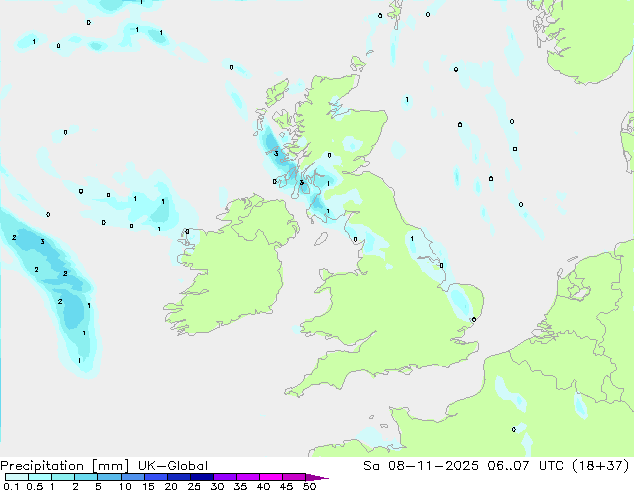Click the '25' legend scale label
Viewport: 634px width, 490px height.
pos(194,486)
